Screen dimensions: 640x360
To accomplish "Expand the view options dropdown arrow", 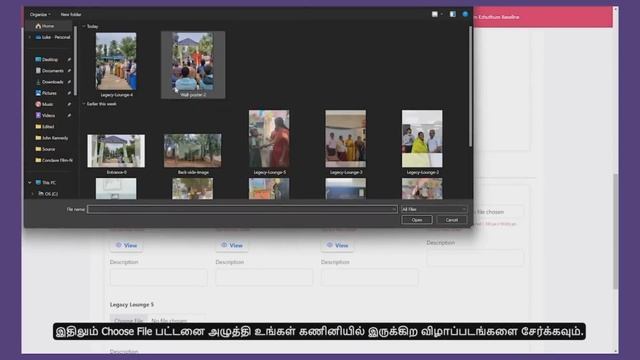I will click(441, 14).
